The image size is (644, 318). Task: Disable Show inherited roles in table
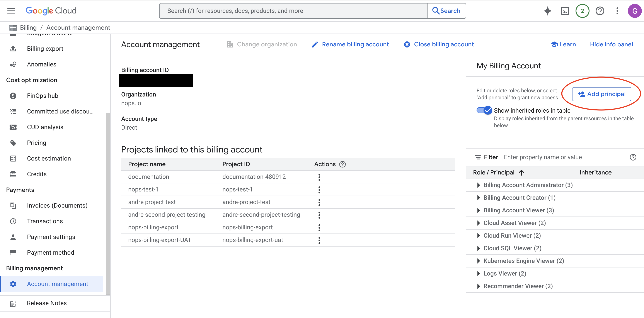pyautogui.click(x=484, y=110)
